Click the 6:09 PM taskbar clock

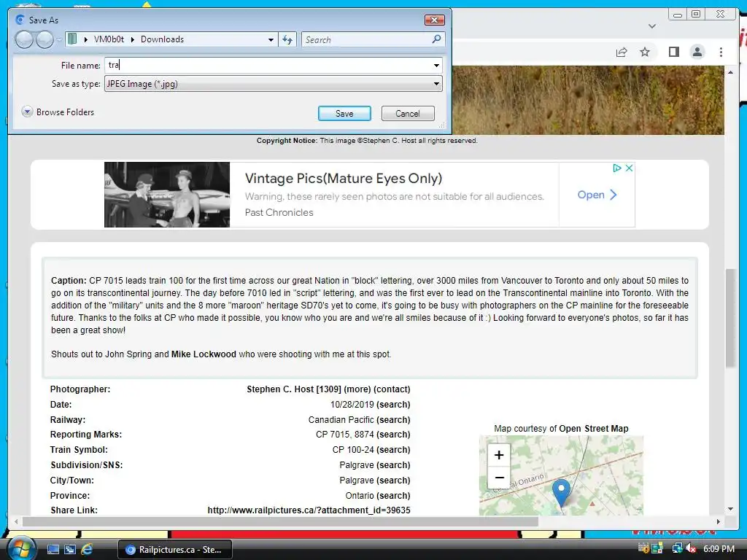[x=719, y=549]
